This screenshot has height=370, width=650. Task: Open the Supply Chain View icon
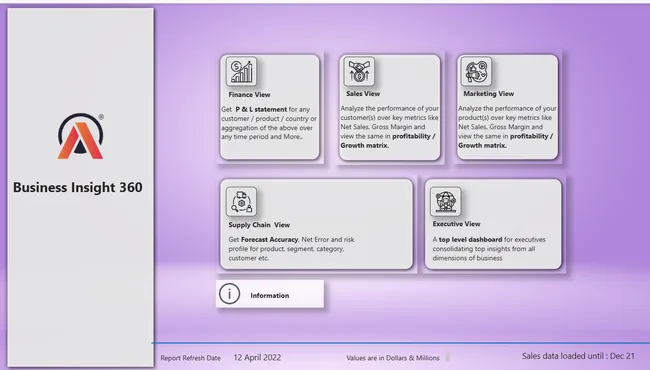(x=241, y=202)
